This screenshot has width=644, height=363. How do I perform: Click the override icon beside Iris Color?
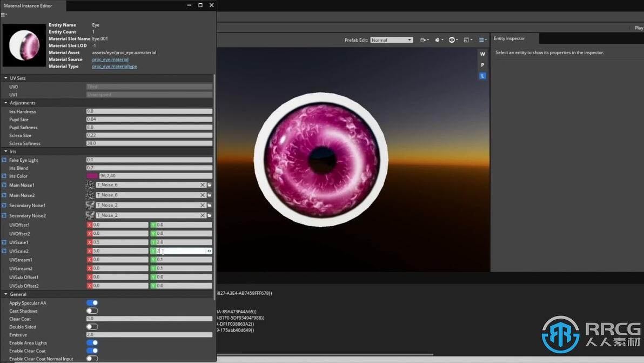tap(4, 176)
